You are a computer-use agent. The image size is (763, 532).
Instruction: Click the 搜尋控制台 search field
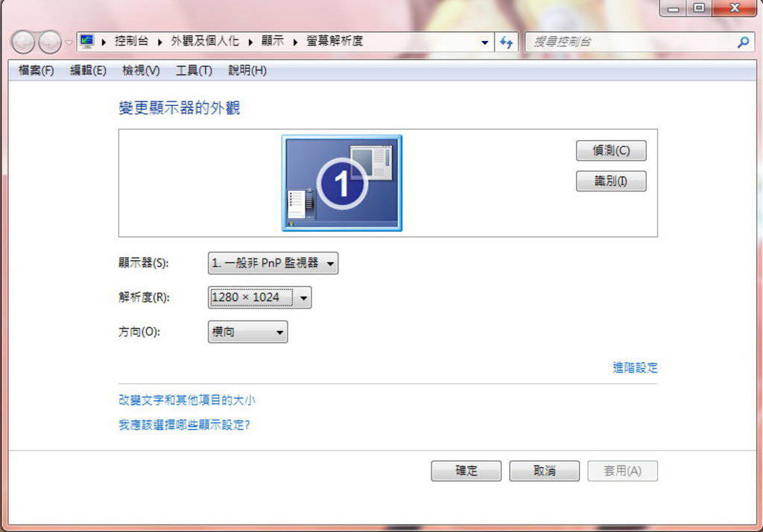pos(630,42)
